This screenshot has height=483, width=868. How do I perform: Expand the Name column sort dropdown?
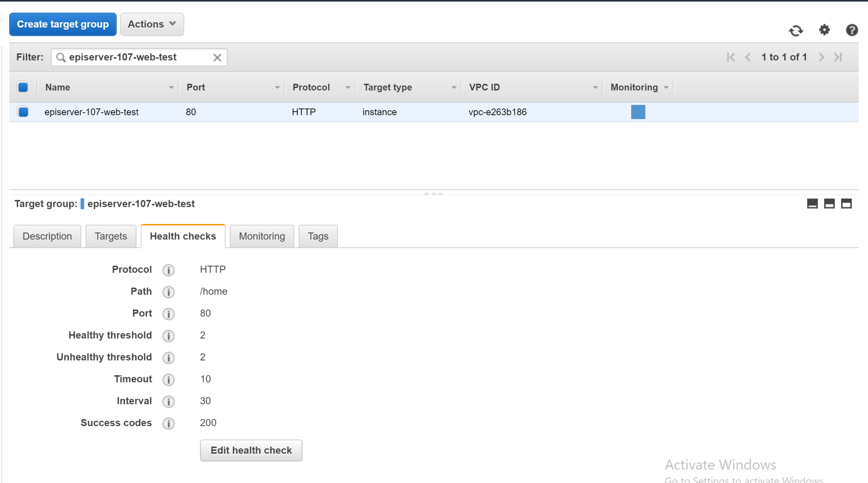click(x=171, y=88)
